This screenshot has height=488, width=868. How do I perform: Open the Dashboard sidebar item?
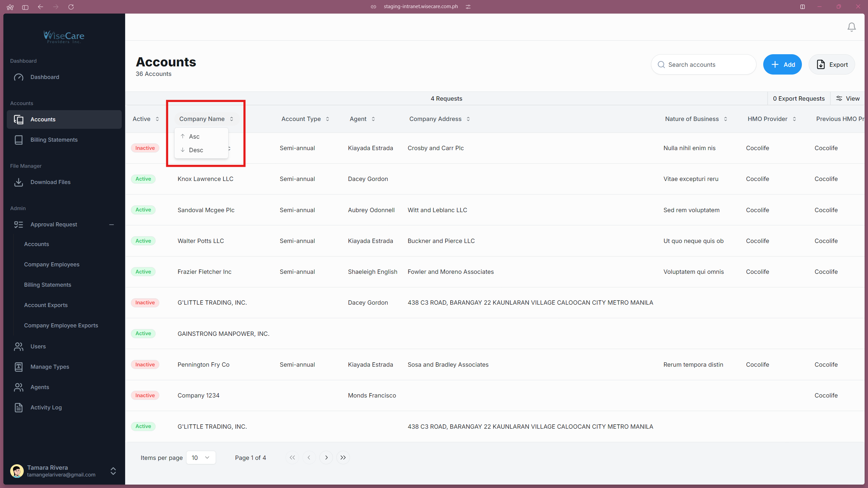pyautogui.click(x=45, y=77)
